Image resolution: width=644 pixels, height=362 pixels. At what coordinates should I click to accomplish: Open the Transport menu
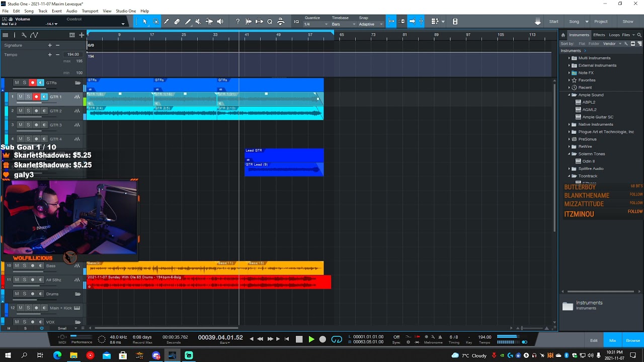[90, 11]
